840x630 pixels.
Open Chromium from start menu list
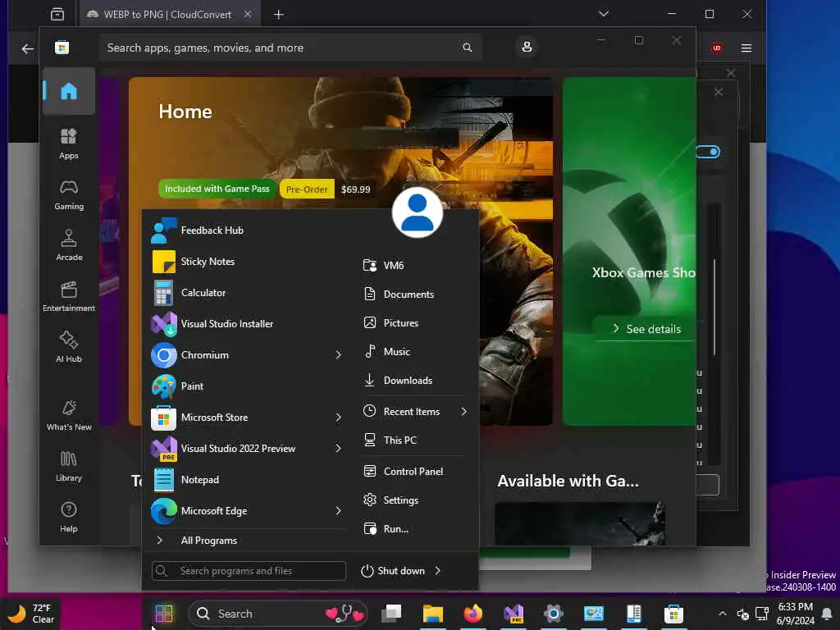tap(240, 354)
